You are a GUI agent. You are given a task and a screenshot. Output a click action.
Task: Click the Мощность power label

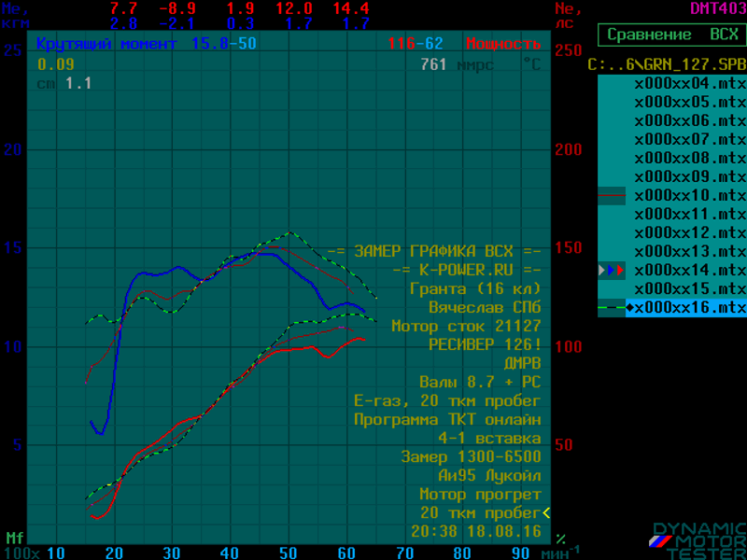tap(503, 44)
